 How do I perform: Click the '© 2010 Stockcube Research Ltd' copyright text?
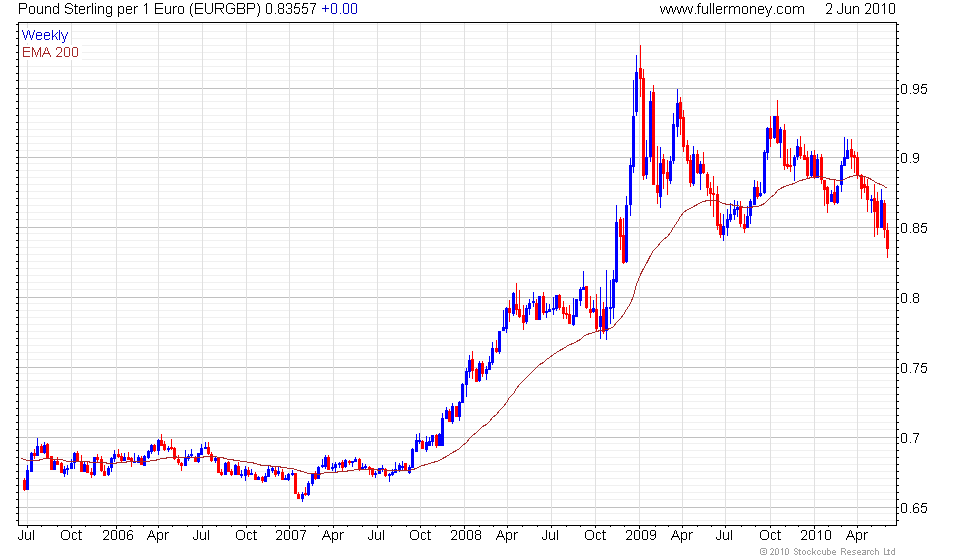click(828, 552)
